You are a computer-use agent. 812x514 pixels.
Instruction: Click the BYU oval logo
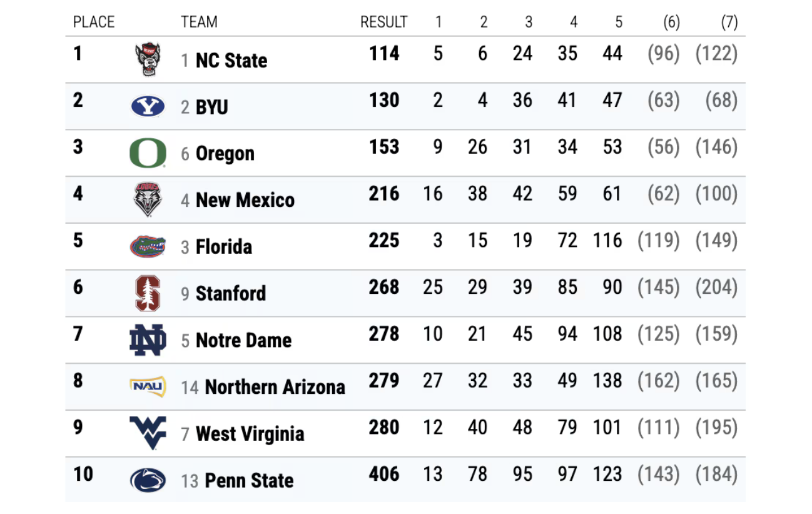tap(148, 107)
